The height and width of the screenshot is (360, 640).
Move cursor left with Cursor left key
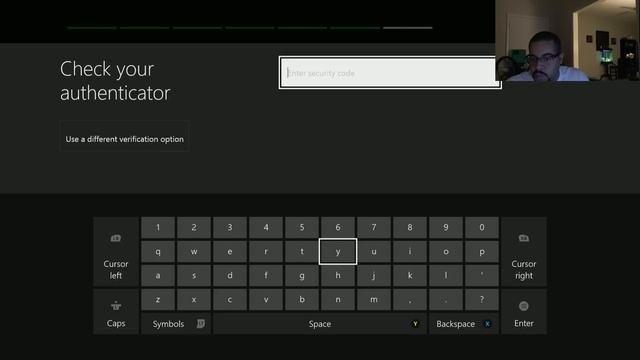(x=116, y=252)
